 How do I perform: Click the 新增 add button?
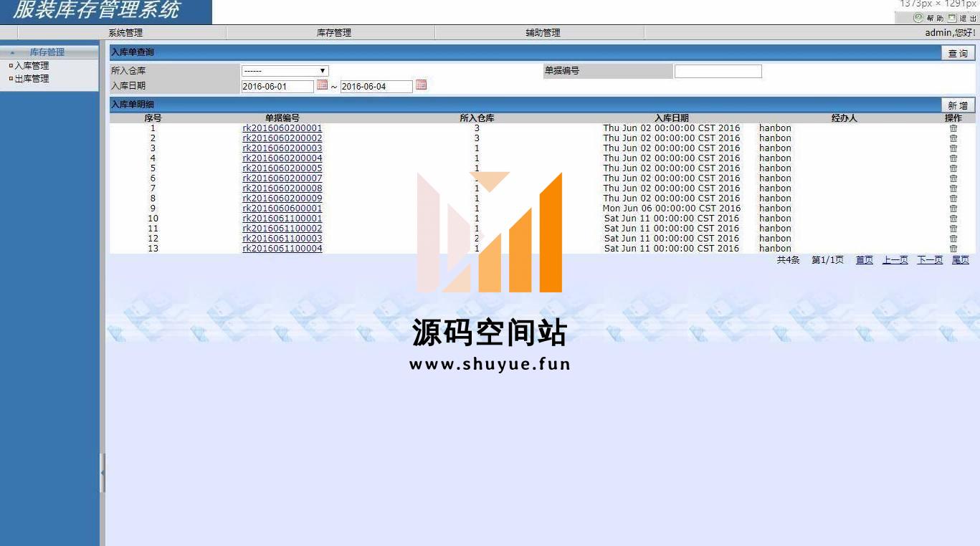point(957,105)
